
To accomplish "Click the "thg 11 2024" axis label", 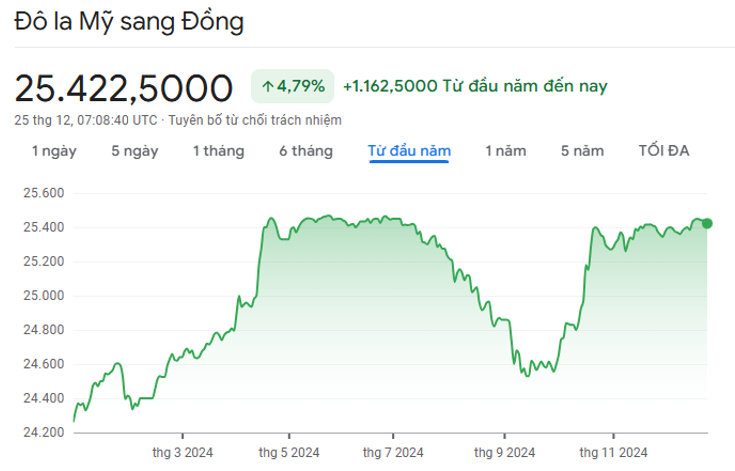I will [613, 453].
